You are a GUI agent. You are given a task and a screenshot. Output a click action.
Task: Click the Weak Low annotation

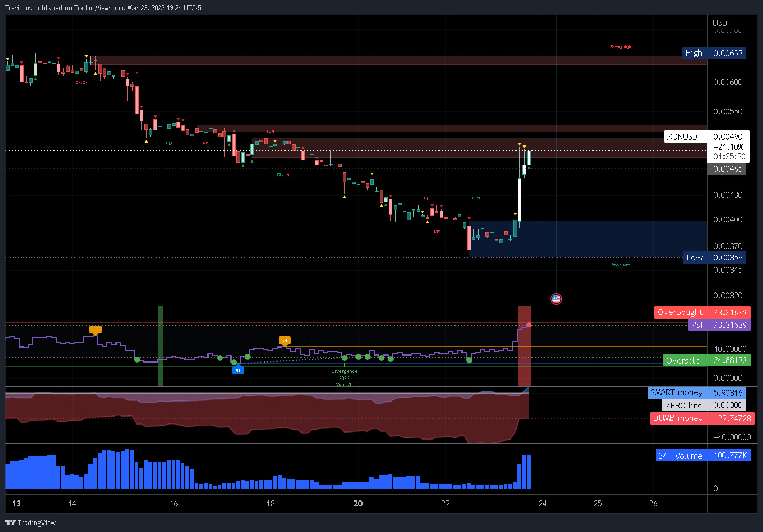(x=621, y=265)
